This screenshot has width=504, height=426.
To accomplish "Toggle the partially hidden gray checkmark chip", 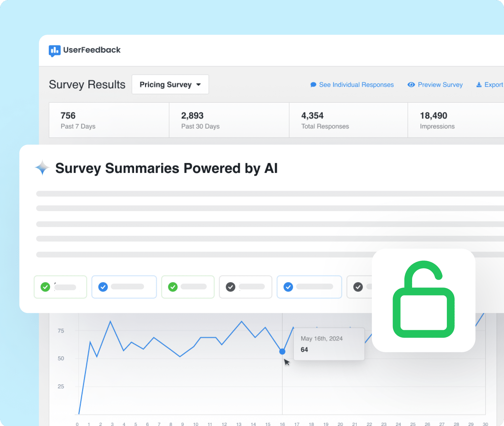I will [359, 287].
